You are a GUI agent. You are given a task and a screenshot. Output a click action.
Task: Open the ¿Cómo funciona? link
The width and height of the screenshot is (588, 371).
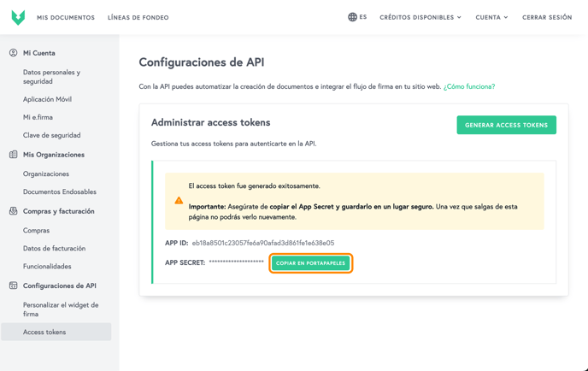468,86
